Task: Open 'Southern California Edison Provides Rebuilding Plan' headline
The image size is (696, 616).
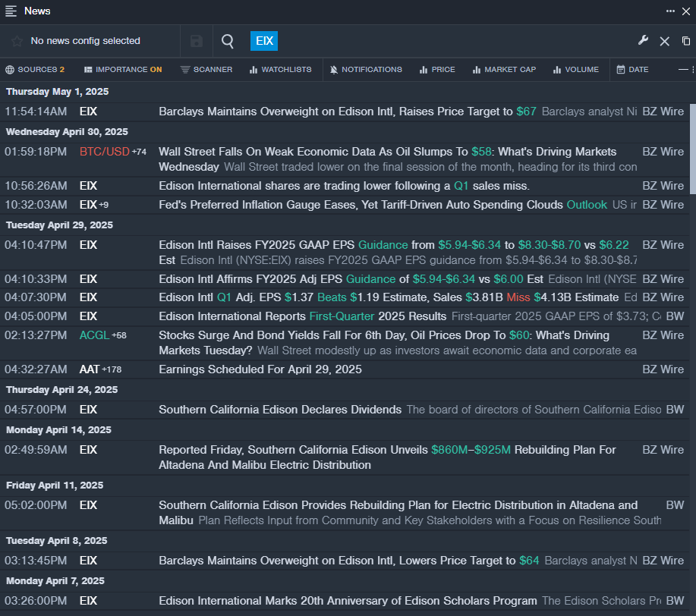Action: click(x=398, y=513)
